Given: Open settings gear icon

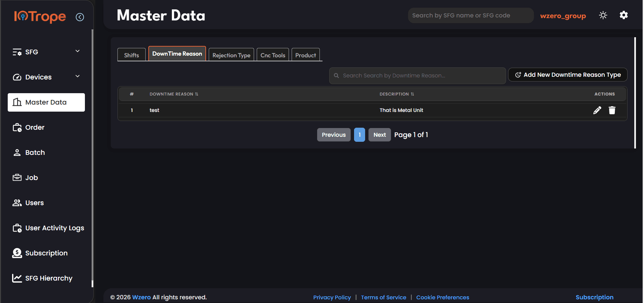Looking at the screenshot, I should [624, 15].
